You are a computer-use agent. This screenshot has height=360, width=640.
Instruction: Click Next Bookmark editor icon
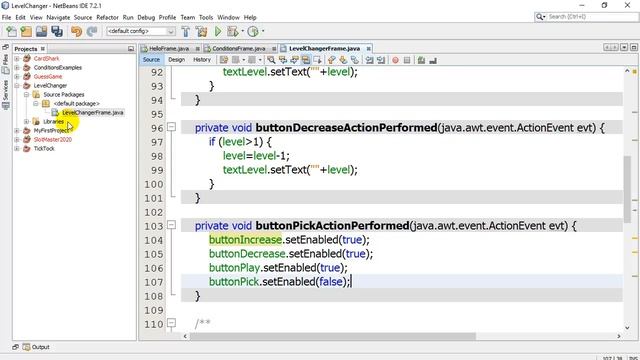pyautogui.click(x=343, y=60)
